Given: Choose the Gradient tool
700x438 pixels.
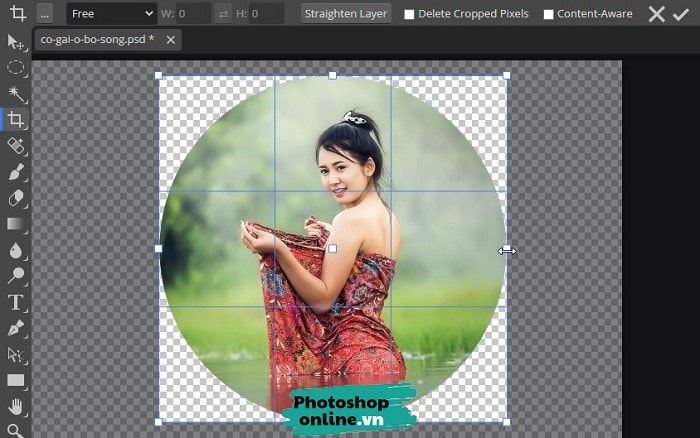Looking at the screenshot, I should pyautogui.click(x=16, y=224).
